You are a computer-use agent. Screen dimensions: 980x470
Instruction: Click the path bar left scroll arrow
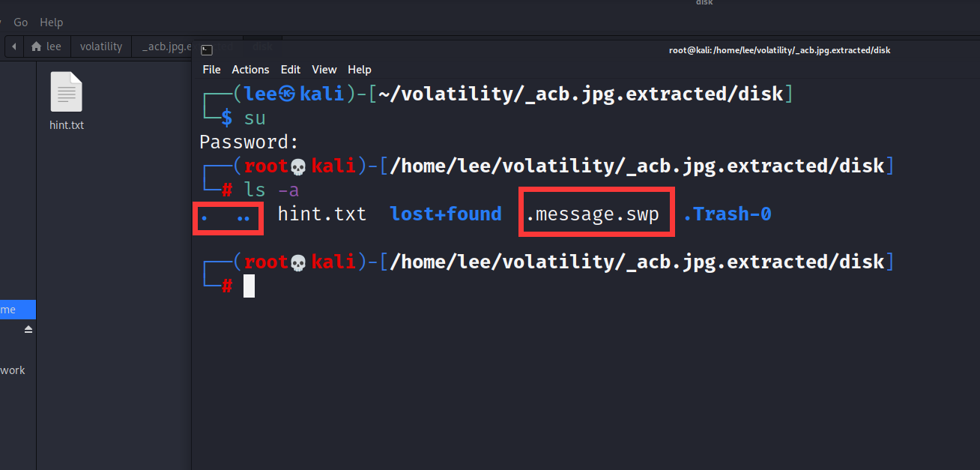[14, 46]
